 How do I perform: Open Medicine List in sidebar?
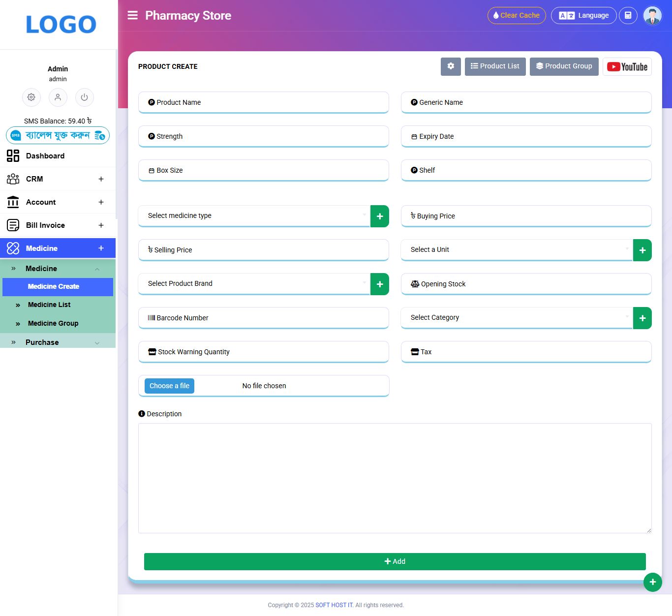point(49,305)
